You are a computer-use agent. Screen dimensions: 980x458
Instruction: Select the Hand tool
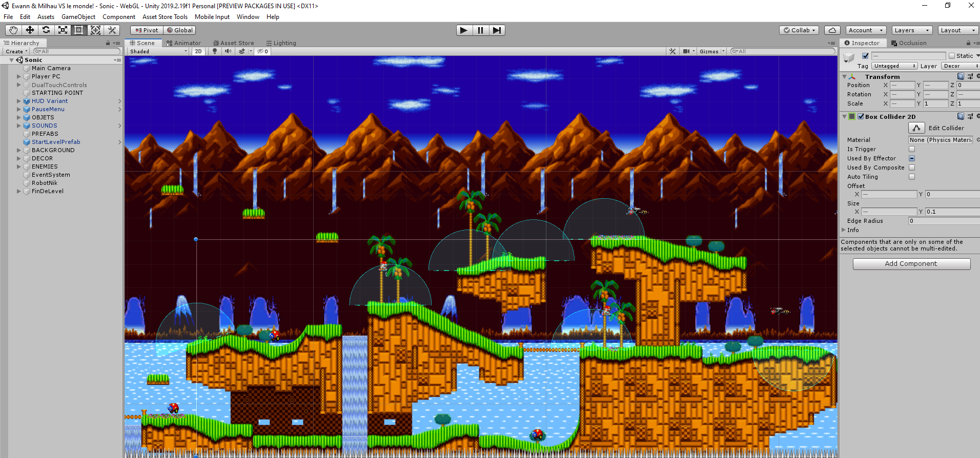[13, 30]
